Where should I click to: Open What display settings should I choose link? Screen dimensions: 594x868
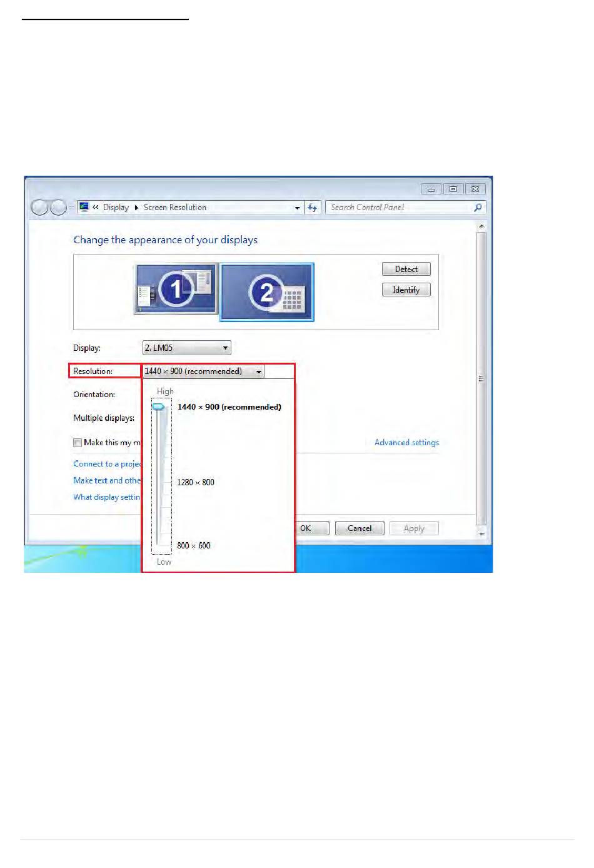click(x=106, y=497)
